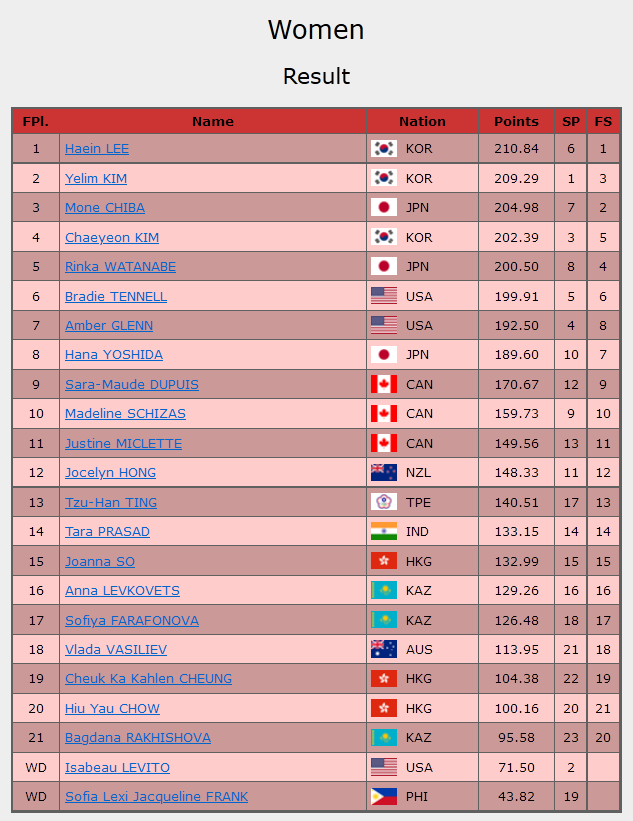Click the New Zealand flag icon
This screenshot has height=821, width=633.
[383, 473]
